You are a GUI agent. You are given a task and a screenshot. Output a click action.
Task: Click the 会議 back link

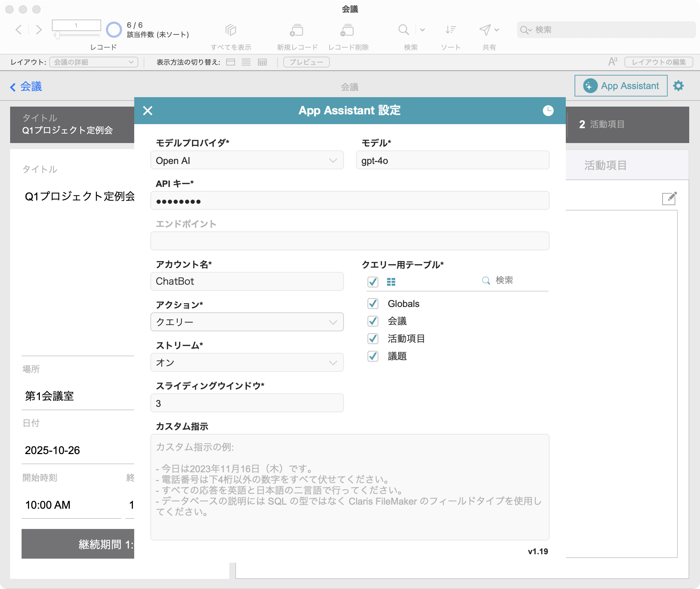click(26, 87)
